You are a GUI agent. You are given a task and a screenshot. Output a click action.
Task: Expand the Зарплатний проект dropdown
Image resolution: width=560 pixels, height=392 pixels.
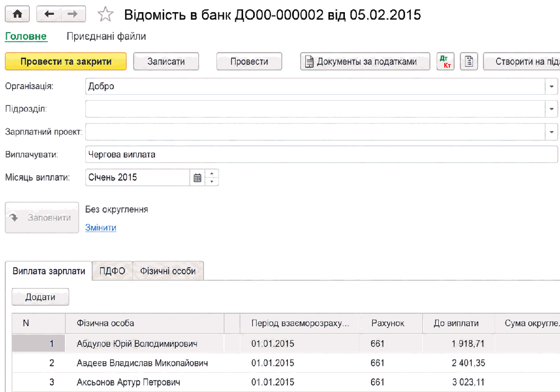(x=552, y=132)
